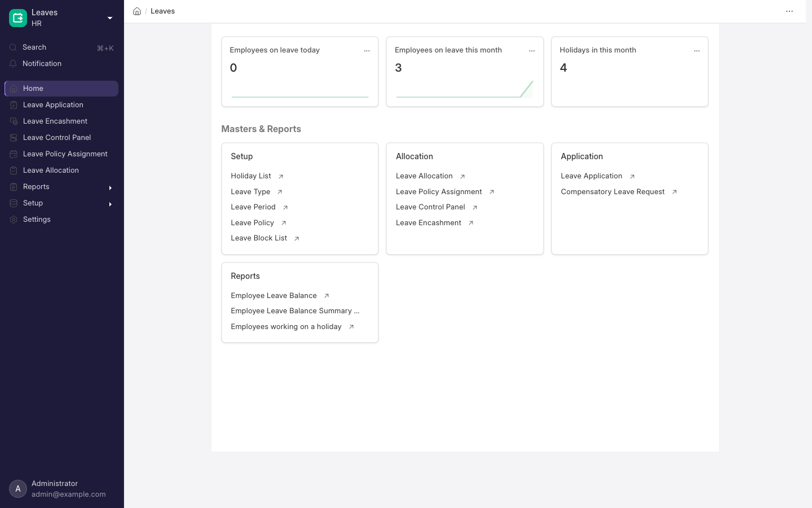Open Employees working on a holiday report
The height and width of the screenshot is (508, 812).
pos(286,327)
